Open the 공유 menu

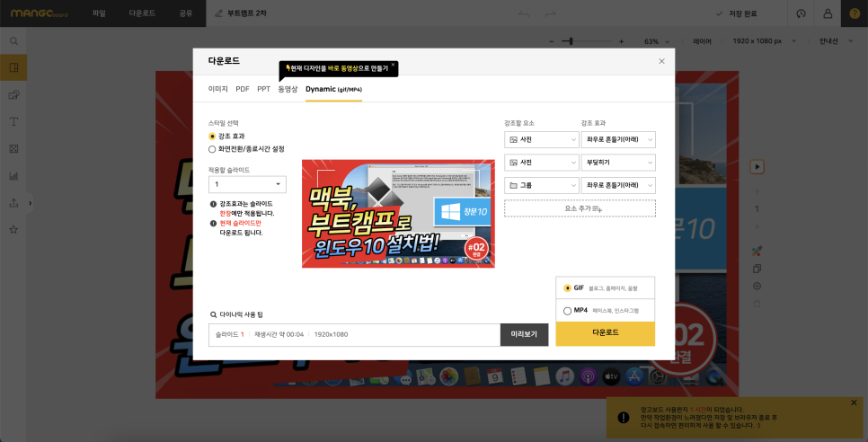pos(186,13)
